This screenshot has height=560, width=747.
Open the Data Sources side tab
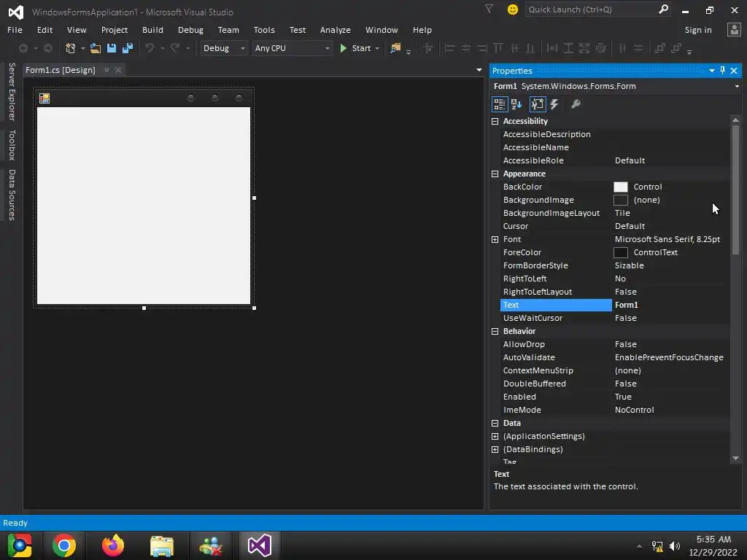[12, 195]
